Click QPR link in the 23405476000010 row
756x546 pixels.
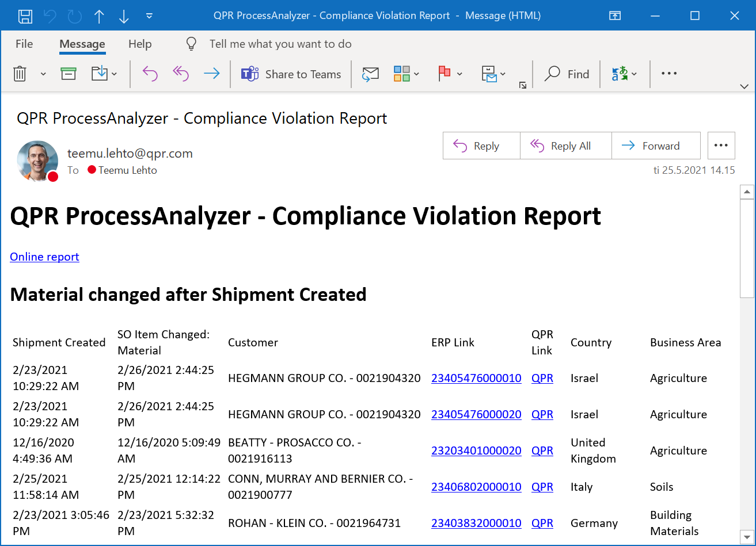[542, 378]
